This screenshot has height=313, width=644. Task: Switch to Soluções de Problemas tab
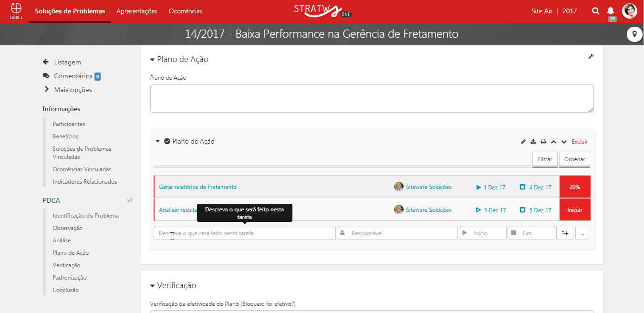tap(70, 11)
